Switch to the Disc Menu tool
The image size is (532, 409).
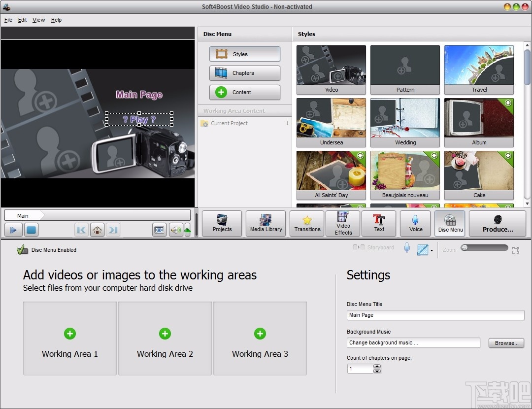[x=449, y=223]
